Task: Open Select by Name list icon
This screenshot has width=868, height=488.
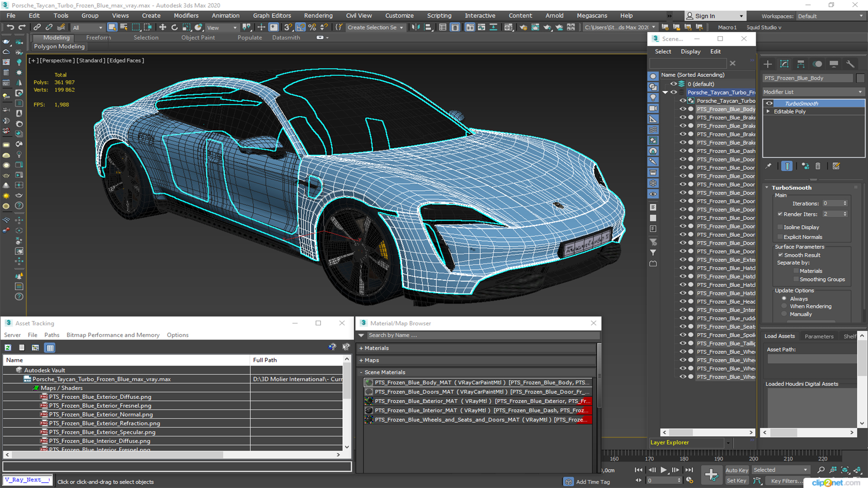Action: tap(123, 28)
